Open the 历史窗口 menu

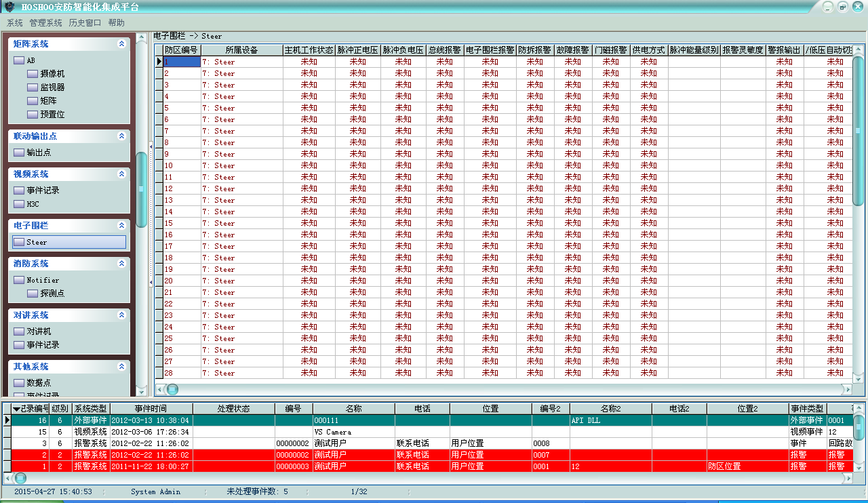click(85, 22)
